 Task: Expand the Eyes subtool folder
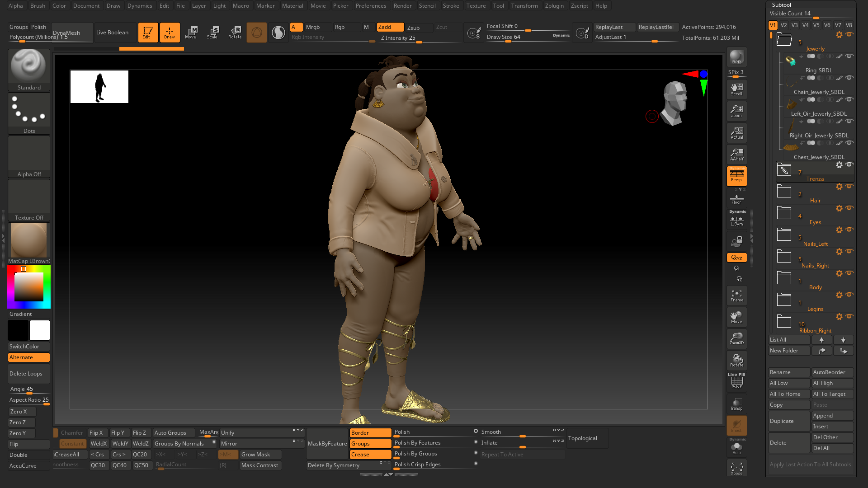784,213
